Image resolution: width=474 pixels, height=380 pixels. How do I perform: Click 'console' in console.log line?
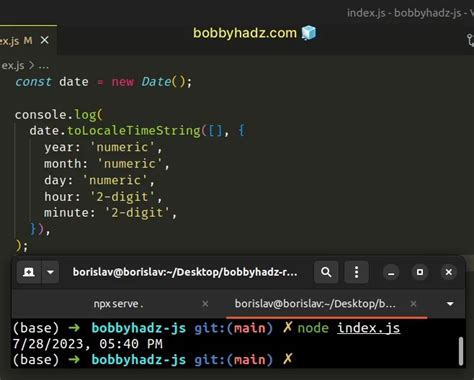coord(40,115)
